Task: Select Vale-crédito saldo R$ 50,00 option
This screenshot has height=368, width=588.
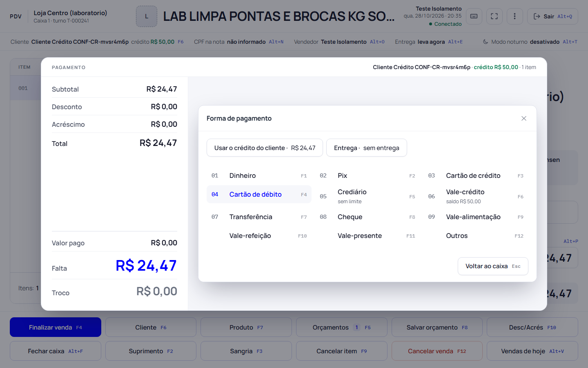Action: (x=476, y=196)
